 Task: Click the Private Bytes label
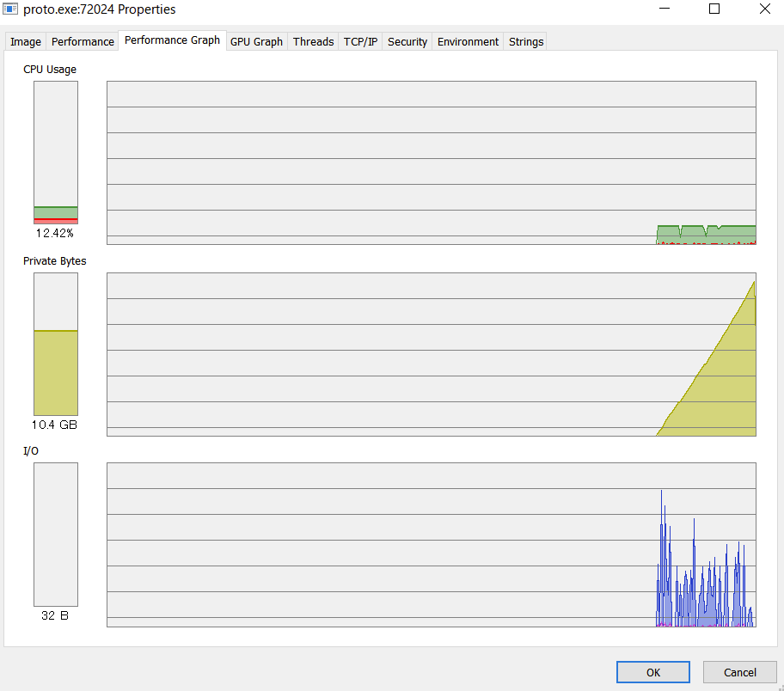click(54, 261)
